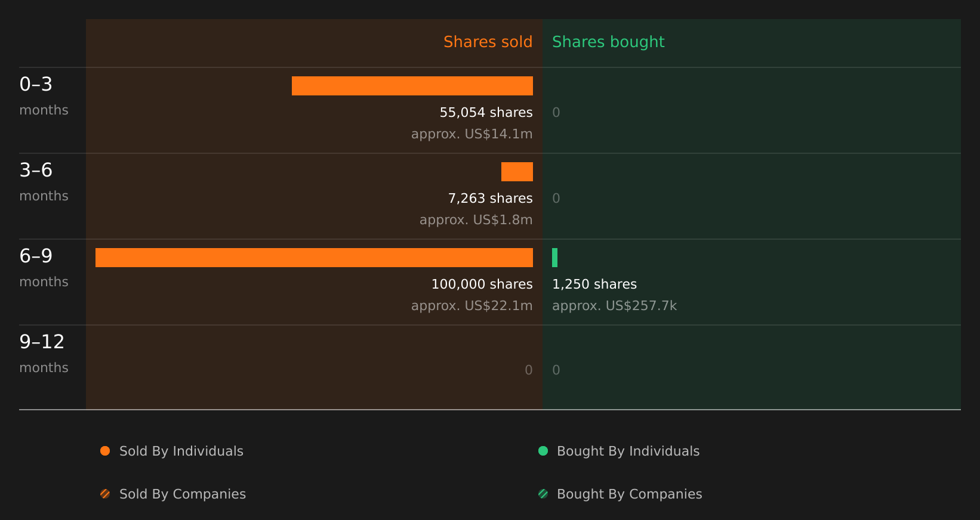Click the Sold By Companies striped icon

pyautogui.click(x=105, y=494)
